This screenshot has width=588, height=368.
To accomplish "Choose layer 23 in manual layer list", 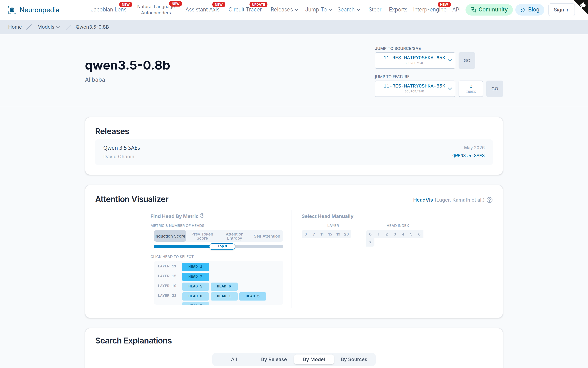I will (x=346, y=234).
